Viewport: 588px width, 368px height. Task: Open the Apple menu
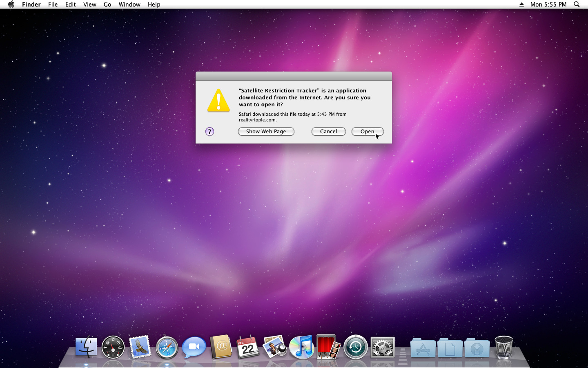pyautogui.click(x=11, y=4)
